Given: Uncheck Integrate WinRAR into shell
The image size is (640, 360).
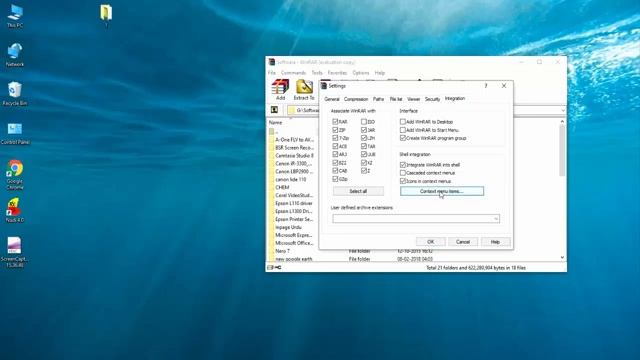Looking at the screenshot, I should click(403, 165).
